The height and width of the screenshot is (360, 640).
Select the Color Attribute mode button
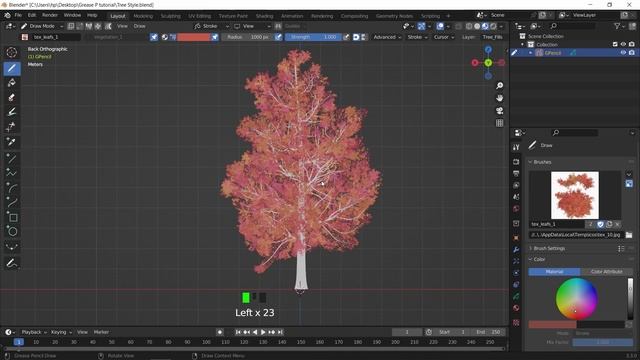coord(606,271)
